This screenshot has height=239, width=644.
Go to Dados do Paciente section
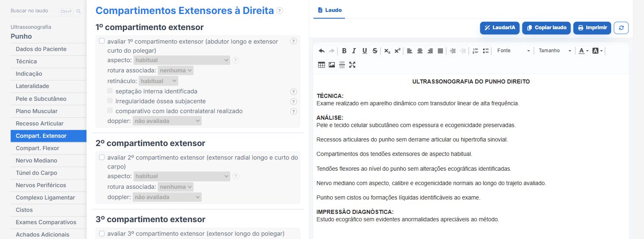click(x=48, y=49)
